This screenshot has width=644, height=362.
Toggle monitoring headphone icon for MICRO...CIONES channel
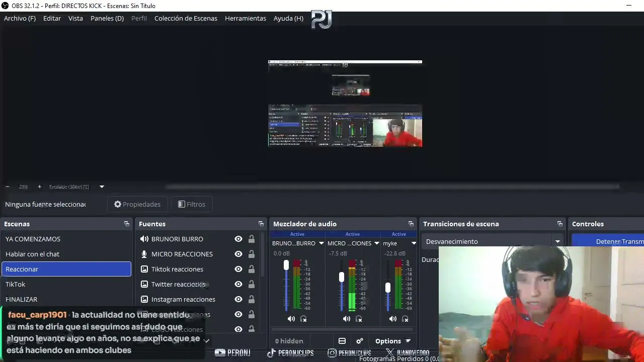pos(359,319)
